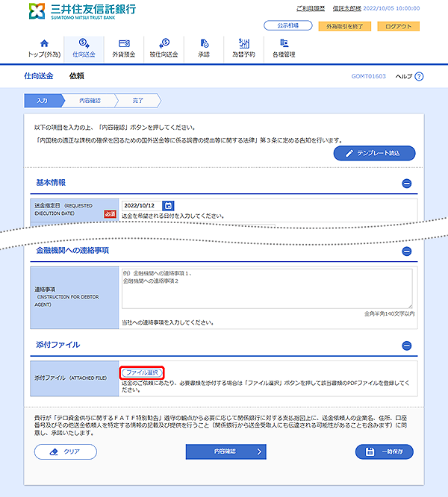Open the 承認 menu
This screenshot has width=448, height=497.
204,49
